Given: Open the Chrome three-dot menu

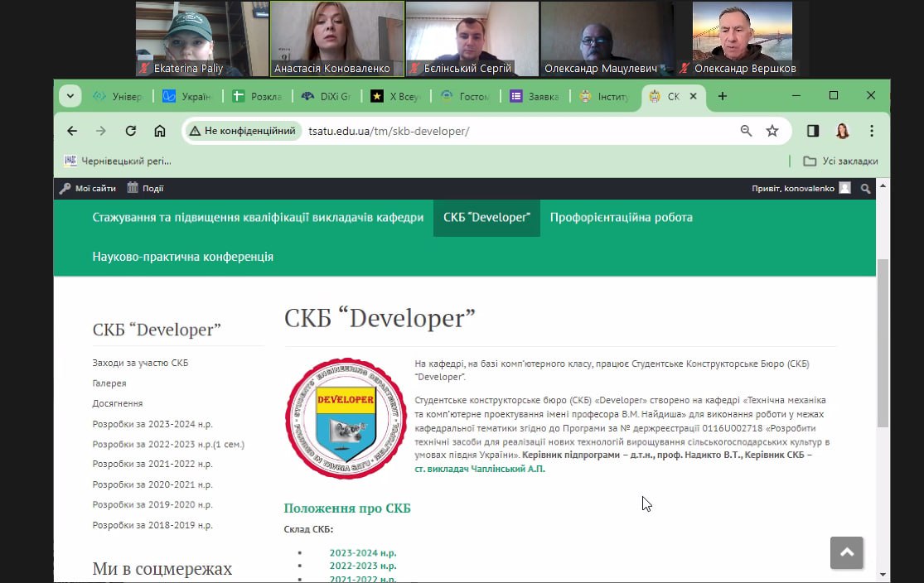Looking at the screenshot, I should click(x=872, y=131).
